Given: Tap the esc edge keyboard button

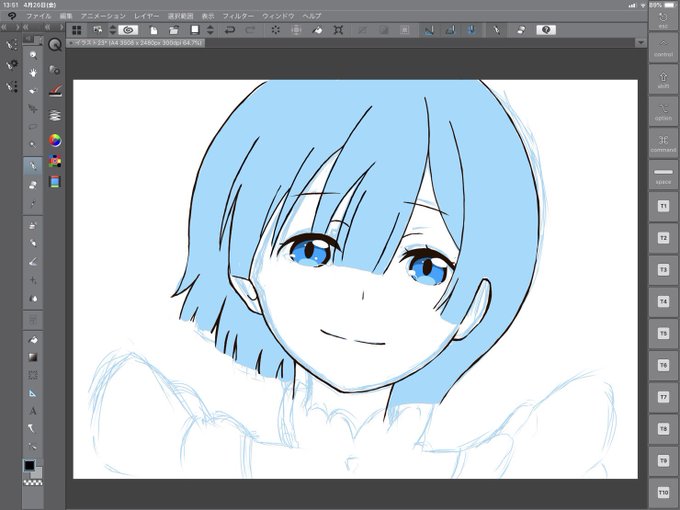Looking at the screenshot, I should click(x=663, y=19).
